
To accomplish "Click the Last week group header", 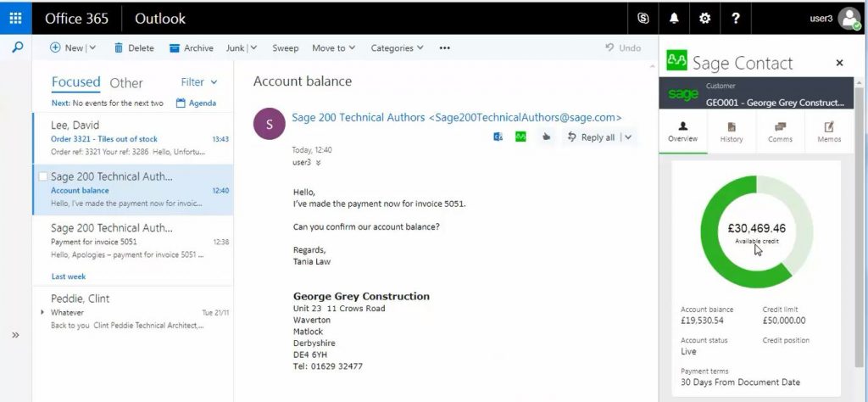I will pos(69,276).
